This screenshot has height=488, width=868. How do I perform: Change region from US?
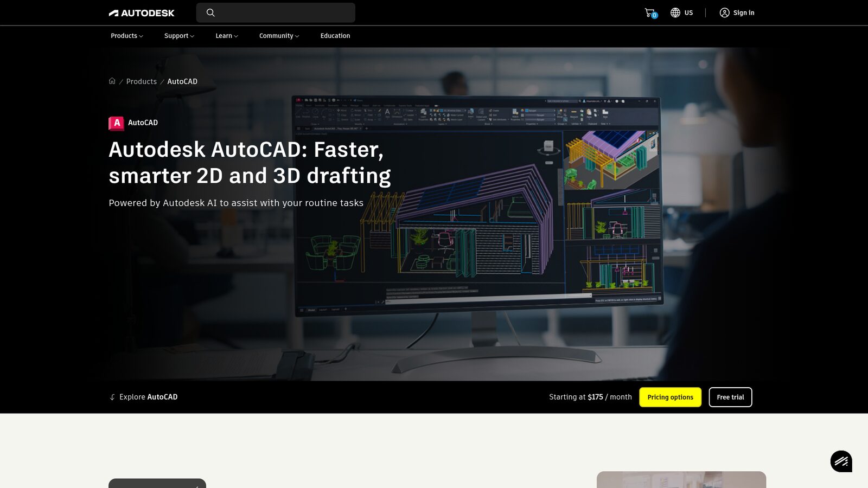688,12
